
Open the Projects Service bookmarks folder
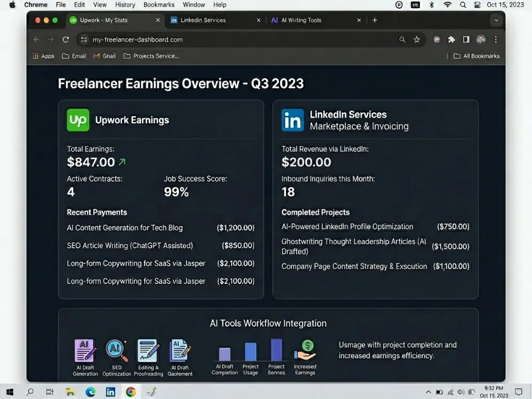pyautogui.click(x=151, y=56)
